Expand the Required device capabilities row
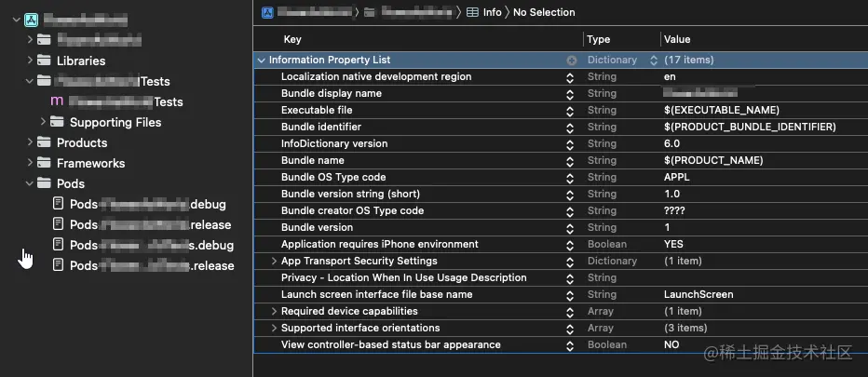The width and height of the screenshot is (868, 377). pos(274,311)
